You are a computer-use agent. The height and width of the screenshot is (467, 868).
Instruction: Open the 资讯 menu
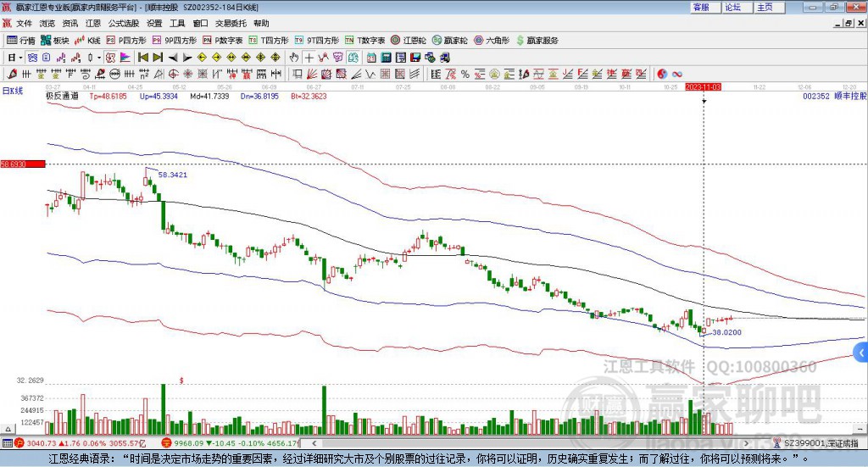tap(70, 23)
